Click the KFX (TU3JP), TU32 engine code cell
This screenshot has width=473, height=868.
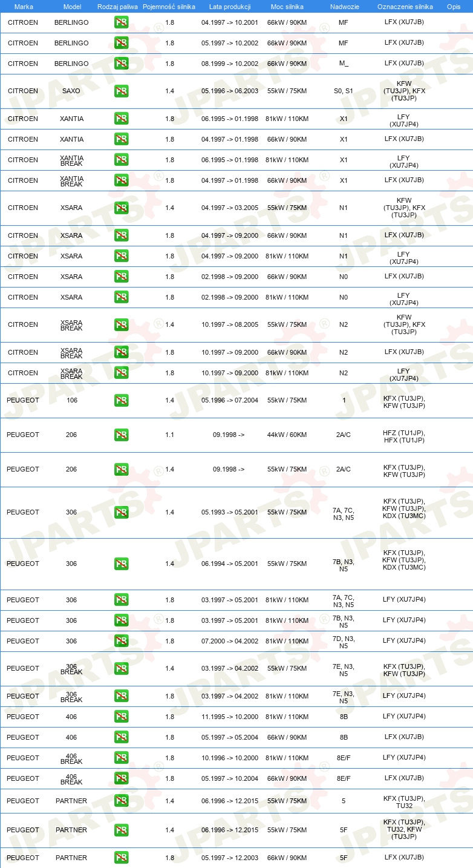[x=404, y=802]
